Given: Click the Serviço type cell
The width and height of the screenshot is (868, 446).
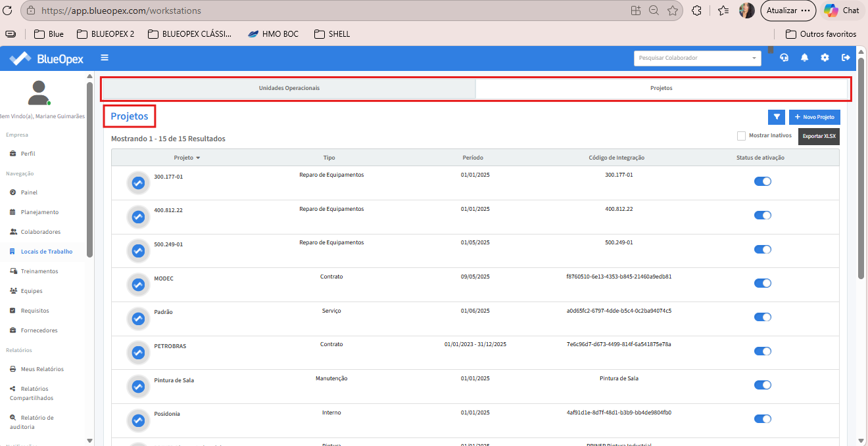Looking at the screenshot, I should [331, 310].
